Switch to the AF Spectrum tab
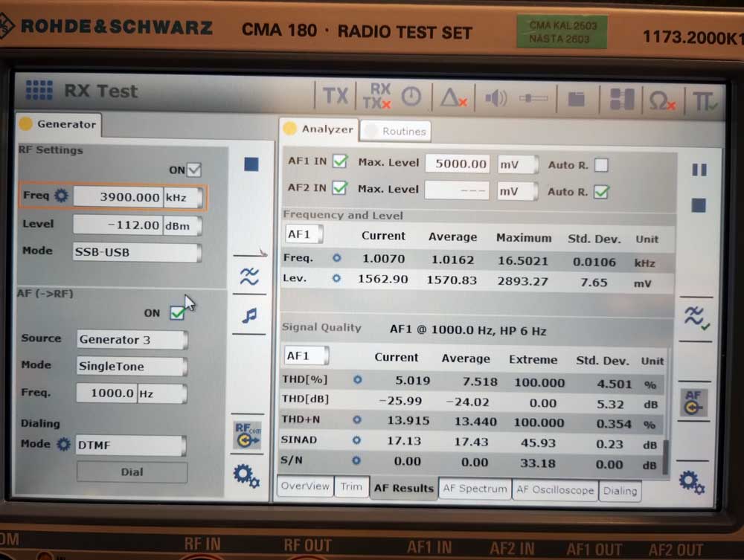The image size is (744, 560). tap(474, 489)
